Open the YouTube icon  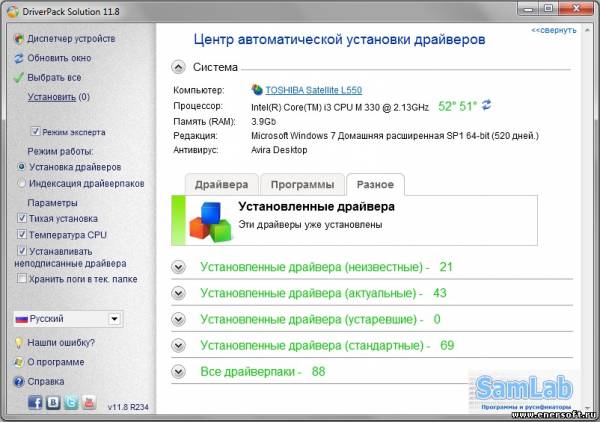89,402
